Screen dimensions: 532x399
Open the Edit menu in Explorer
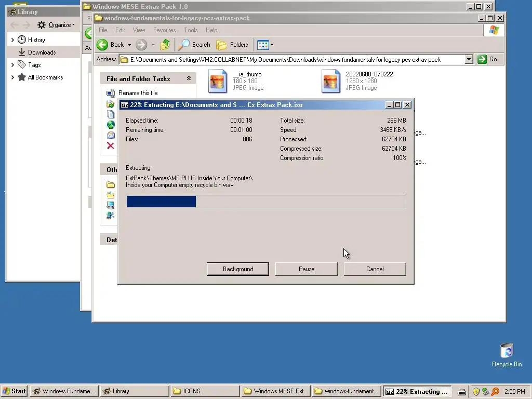(x=120, y=30)
